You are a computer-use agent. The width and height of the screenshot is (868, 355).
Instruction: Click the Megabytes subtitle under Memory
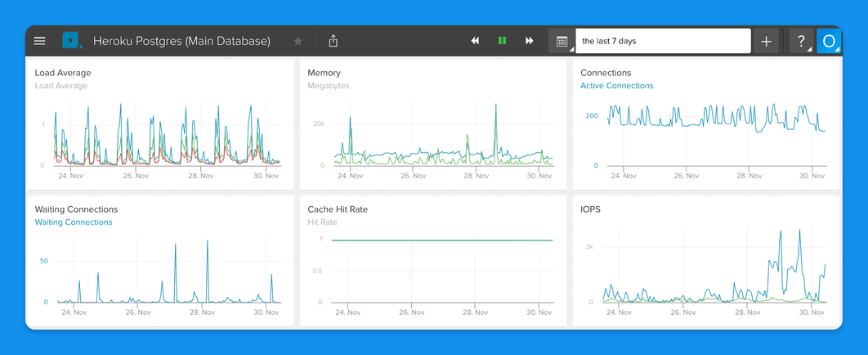click(x=329, y=86)
